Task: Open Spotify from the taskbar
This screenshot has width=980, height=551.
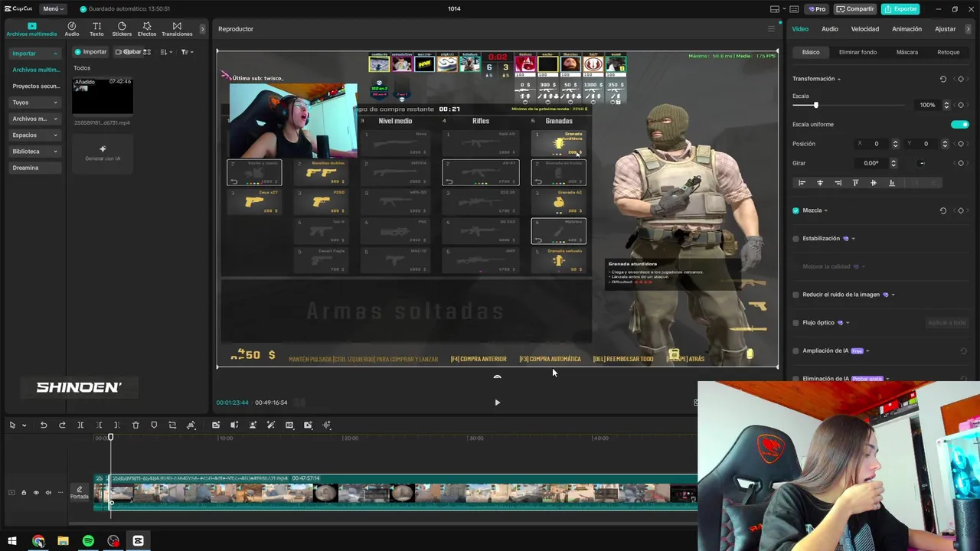Action: point(88,541)
